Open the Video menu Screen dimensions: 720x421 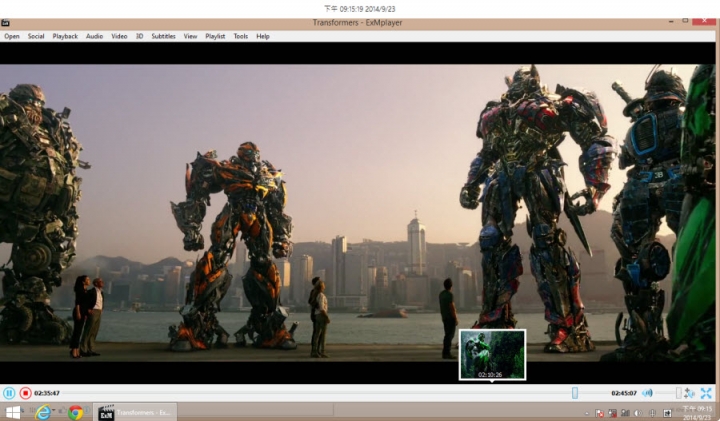pyautogui.click(x=119, y=36)
